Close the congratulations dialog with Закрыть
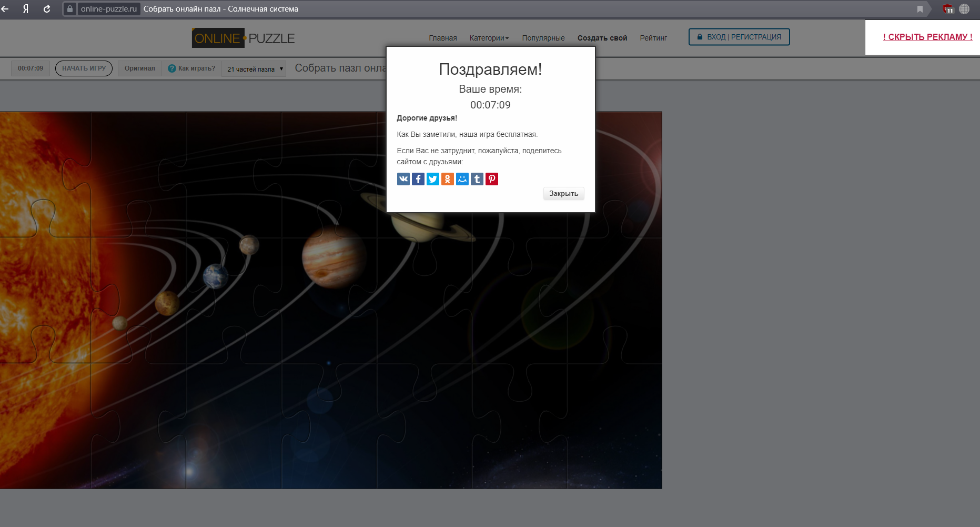The height and width of the screenshot is (527, 980). point(563,193)
